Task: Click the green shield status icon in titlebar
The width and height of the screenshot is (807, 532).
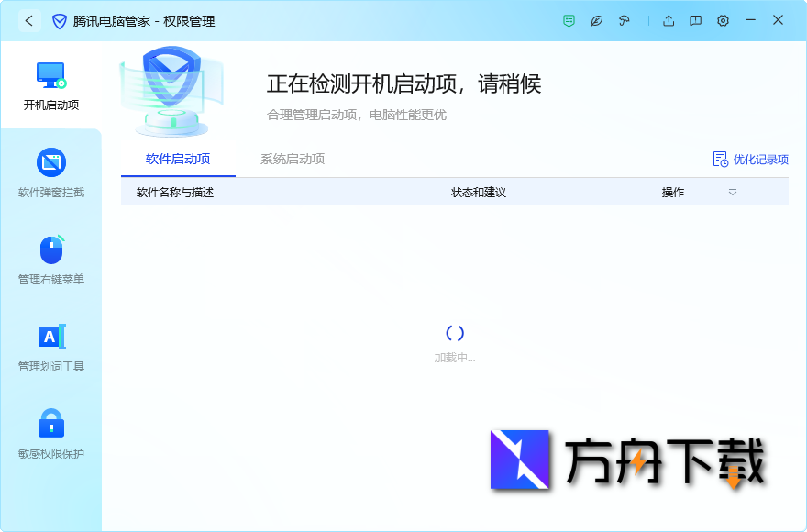Action: click(568, 20)
